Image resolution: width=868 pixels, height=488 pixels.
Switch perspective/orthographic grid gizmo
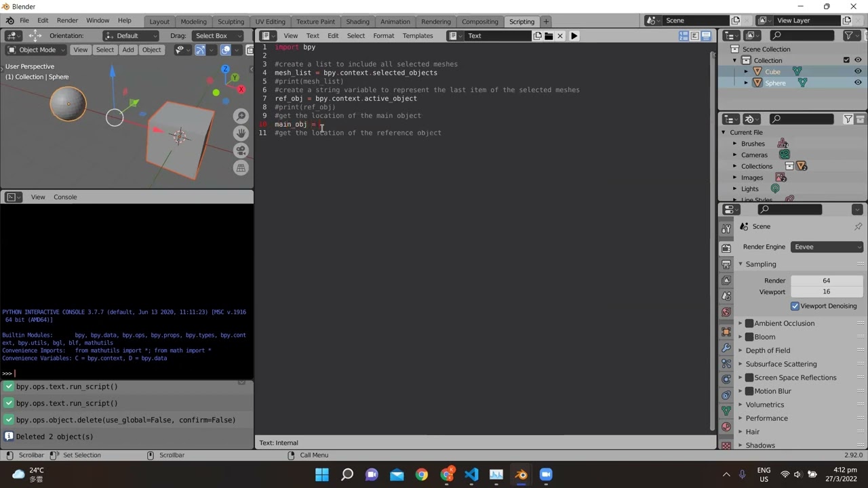click(x=241, y=168)
